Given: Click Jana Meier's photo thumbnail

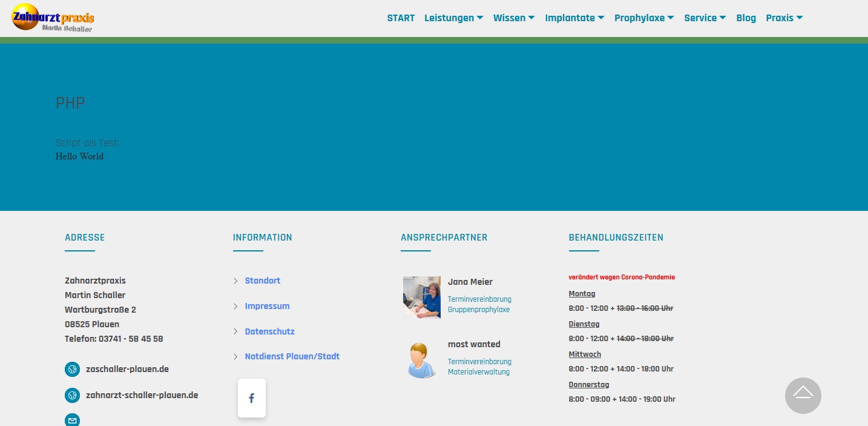Looking at the screenshot, I should click(422, 298).
